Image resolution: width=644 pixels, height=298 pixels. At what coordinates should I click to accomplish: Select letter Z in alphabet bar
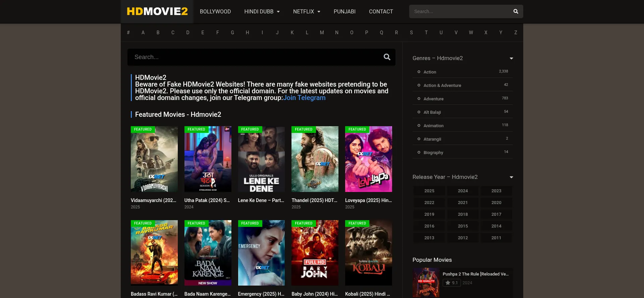(x=516, y=33)
